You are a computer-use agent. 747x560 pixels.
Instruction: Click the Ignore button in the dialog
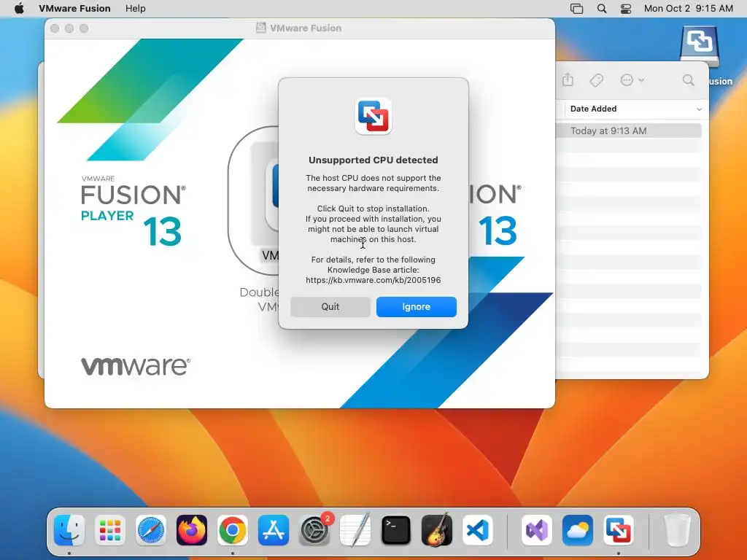416,307
